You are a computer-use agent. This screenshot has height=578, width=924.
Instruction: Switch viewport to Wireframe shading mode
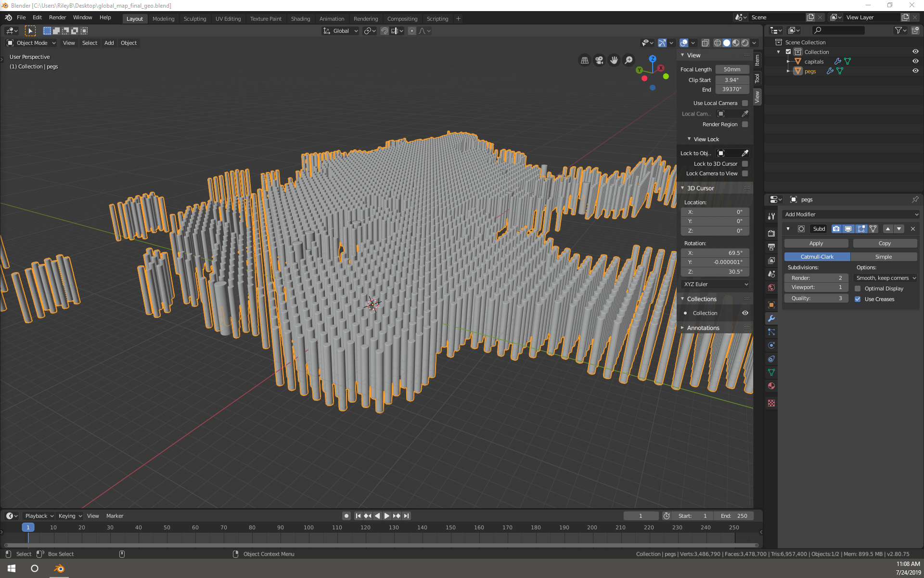718,43
